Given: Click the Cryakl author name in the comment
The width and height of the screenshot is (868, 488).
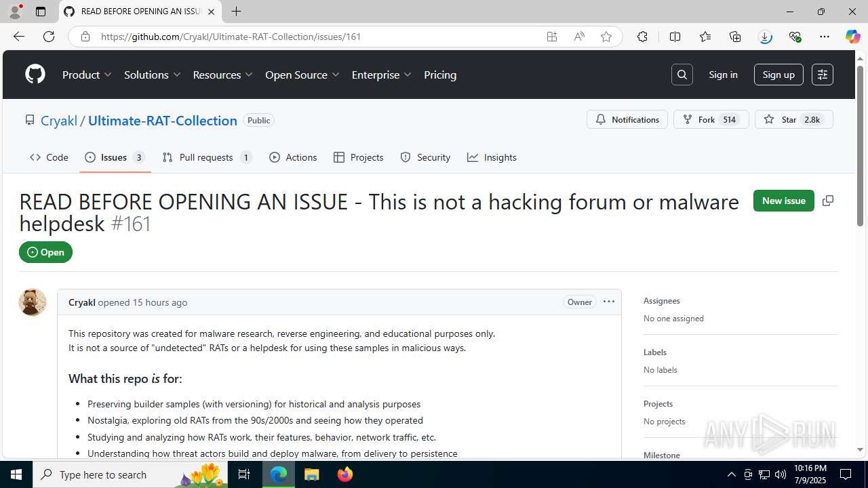Looking at the screenshot, I should [x=82, y=302].
